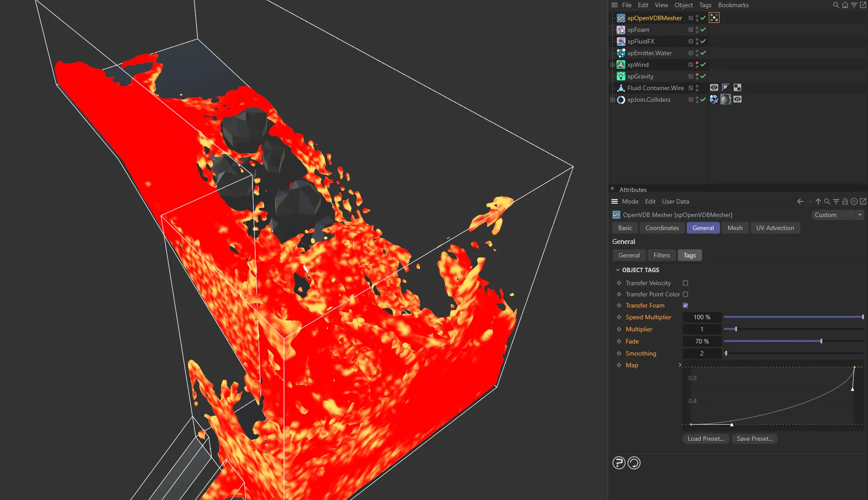Click the material sphere tag on xpJoin.Colliders
Image resolution: width=868 pixels, height=500 pixels.
(x=725, y=100)
